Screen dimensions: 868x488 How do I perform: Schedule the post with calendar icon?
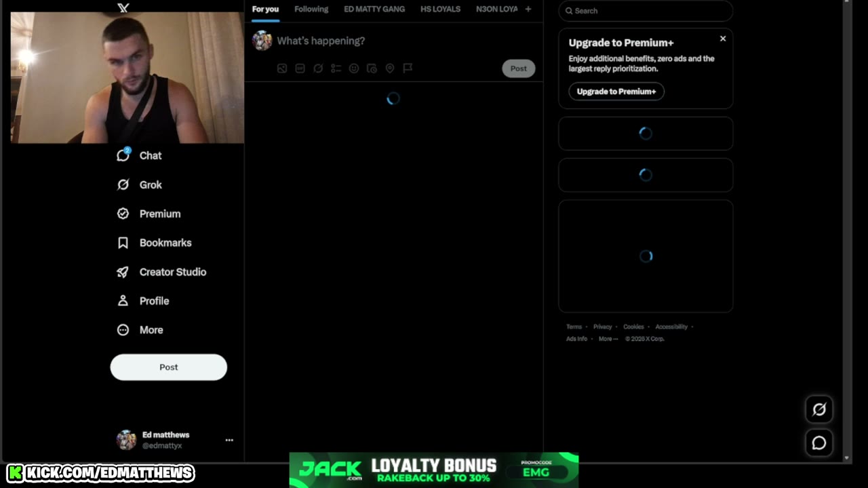(372, 68)
